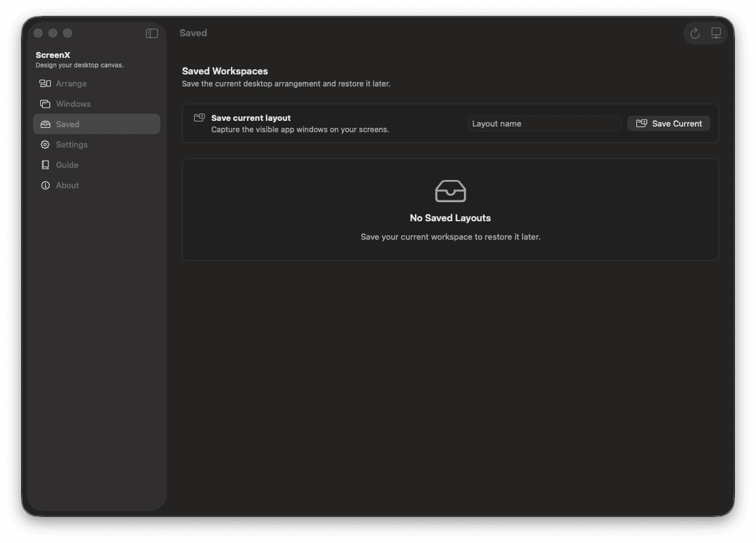Click 'Design your desktop canvas.' subtitle
The height and width of the screenshot is (543, 756).
[80, 65]
